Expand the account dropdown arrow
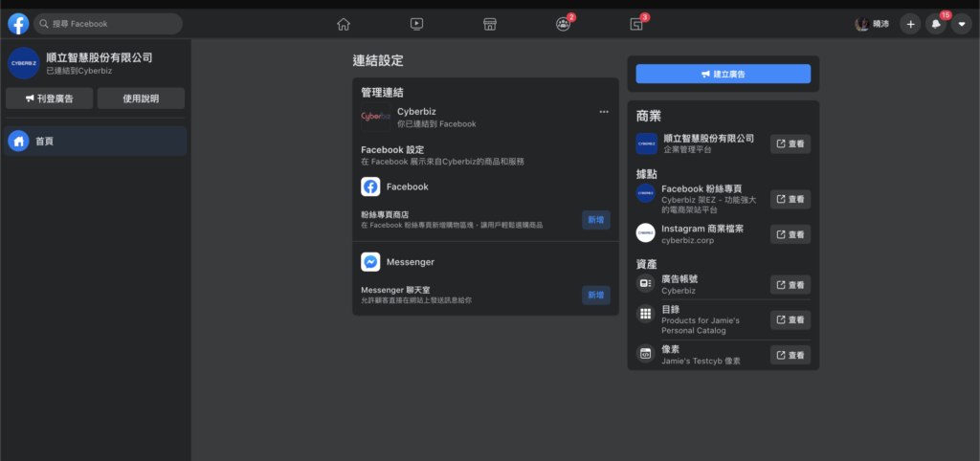980x461 pixels. click(x=961, y=24)
